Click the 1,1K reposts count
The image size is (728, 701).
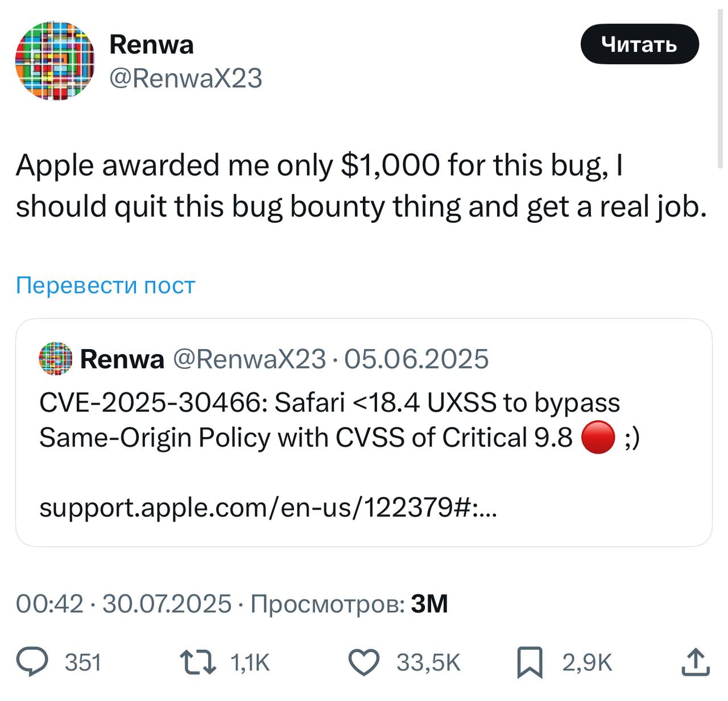pyautogui.click(x=250, y=661)
